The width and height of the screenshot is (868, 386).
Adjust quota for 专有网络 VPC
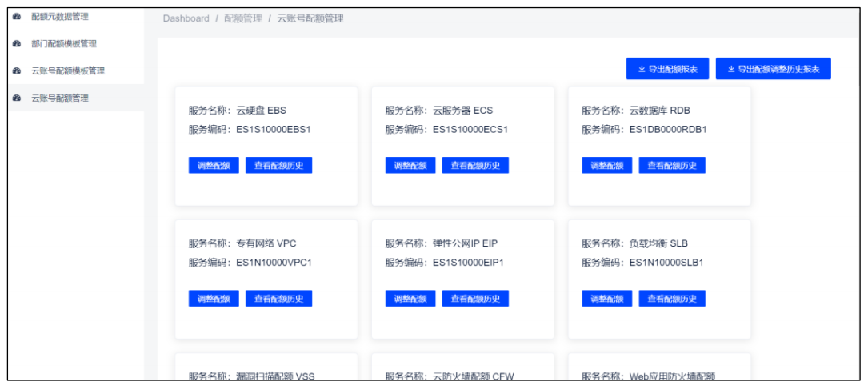click(214, 299)
